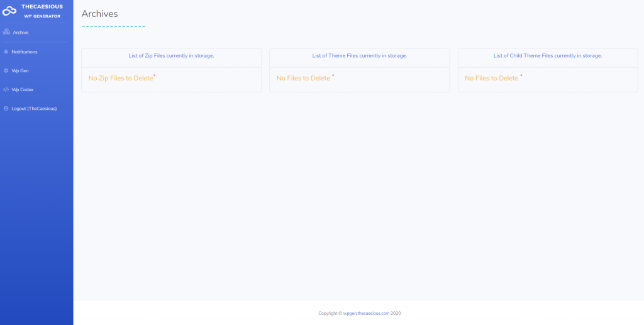The image size is (644, 325).
Task: Open the Notifications menu item
Action: (x=25, y=52)
